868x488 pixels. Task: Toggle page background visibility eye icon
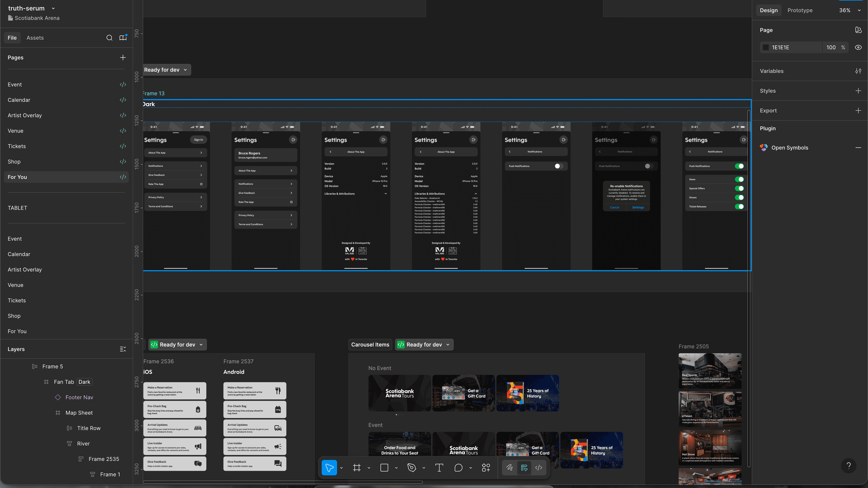858,47
